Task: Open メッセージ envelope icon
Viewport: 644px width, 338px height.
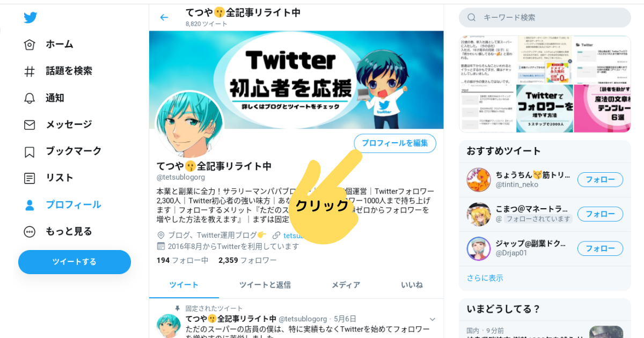Action: 30,125
